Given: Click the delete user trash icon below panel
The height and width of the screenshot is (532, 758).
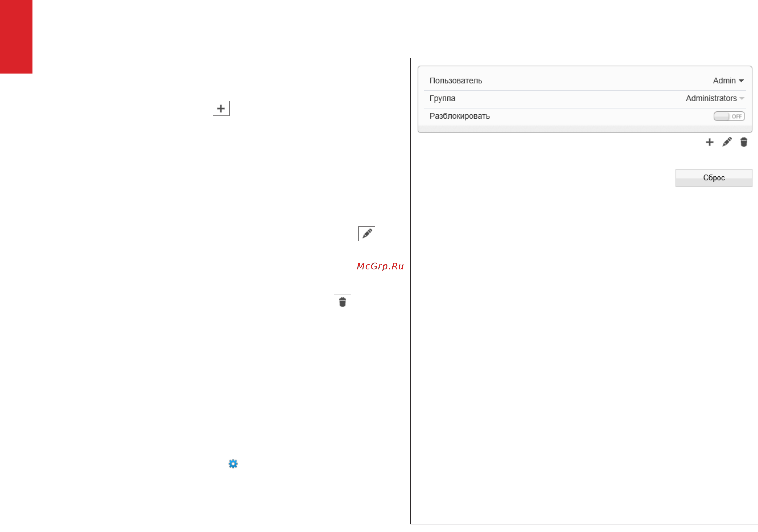Looking at the screenshot, I should (x=744, y=142).
